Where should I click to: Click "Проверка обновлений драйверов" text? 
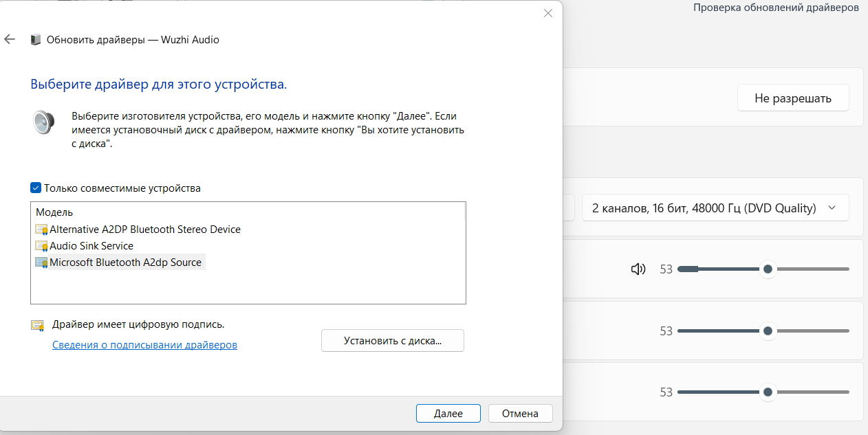(776, 8)
